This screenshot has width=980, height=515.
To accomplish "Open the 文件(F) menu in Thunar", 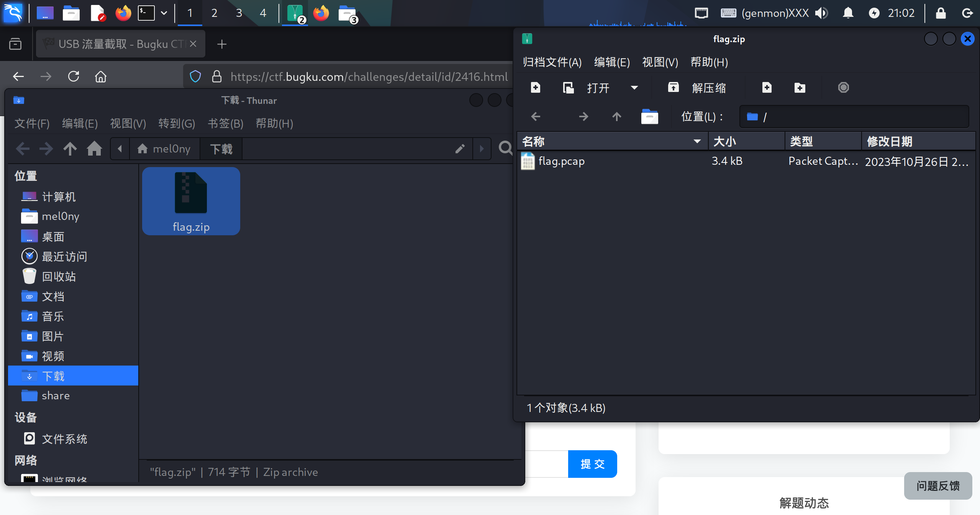I will click(32, 123).
